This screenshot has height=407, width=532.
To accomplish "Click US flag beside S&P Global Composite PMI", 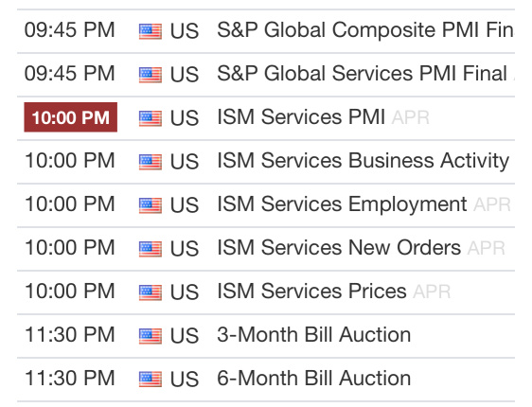I will click(150, 31).
